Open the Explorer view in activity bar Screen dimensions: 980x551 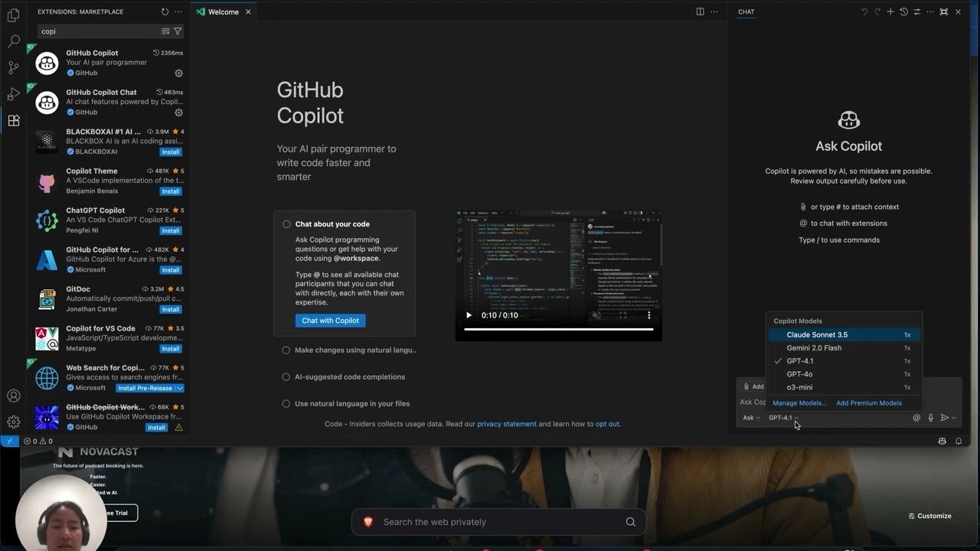click(x=13, y=15)
